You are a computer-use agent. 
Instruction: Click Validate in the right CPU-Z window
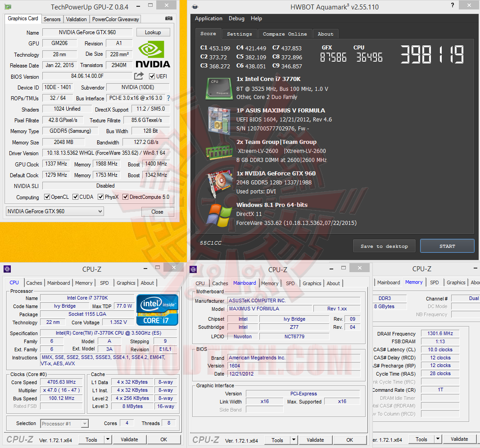pyautogui.click(x=459, y=439)
